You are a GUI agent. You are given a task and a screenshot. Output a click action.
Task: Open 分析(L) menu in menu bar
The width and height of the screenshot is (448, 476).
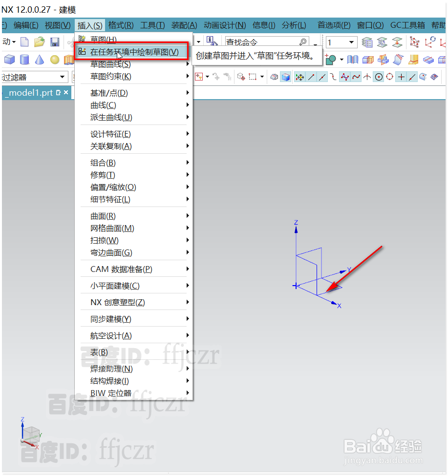pyautogui.click(x=294, y=25)
